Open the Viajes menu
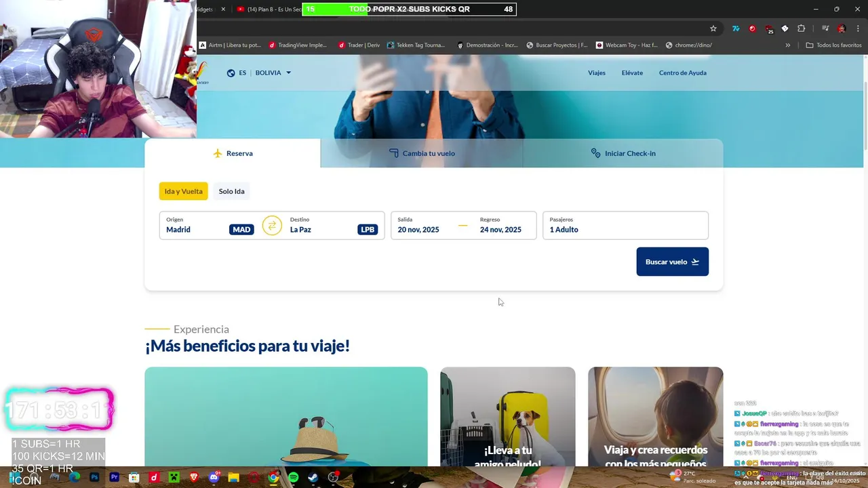The height and width of the screenshot is (488, 868). click(597, 73)
